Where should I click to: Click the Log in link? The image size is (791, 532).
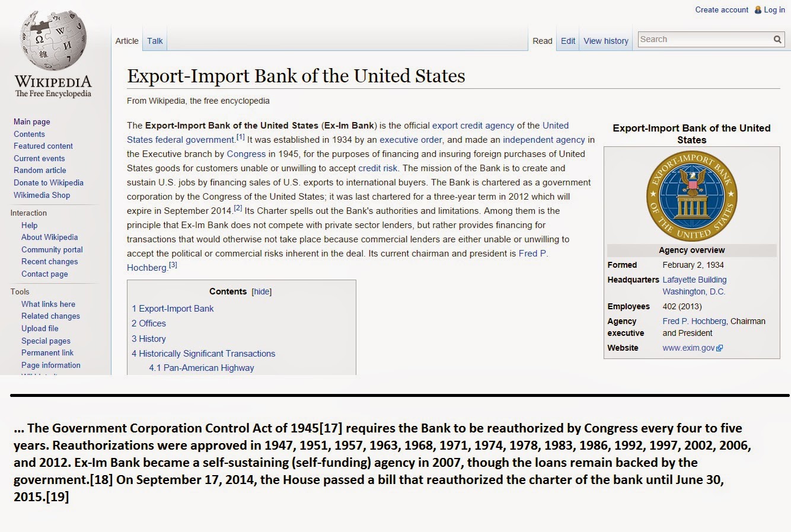[774, 9]
